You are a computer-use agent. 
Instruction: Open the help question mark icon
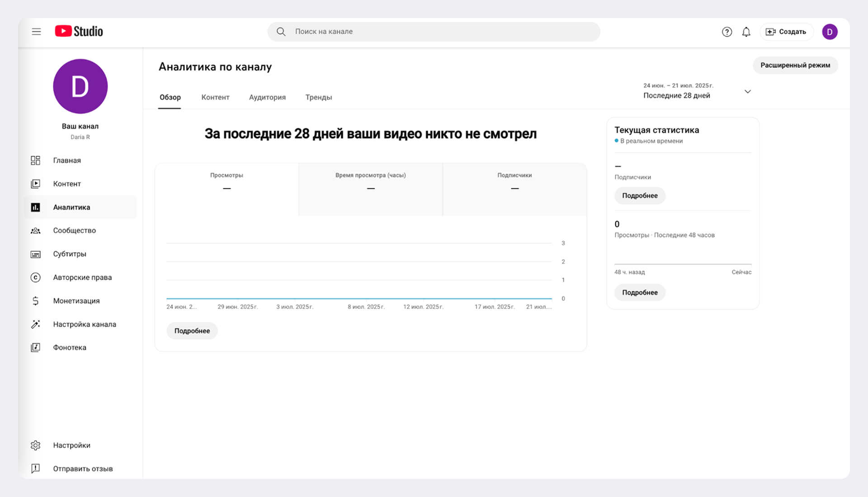pyautogui.click(x=726, y=32)
